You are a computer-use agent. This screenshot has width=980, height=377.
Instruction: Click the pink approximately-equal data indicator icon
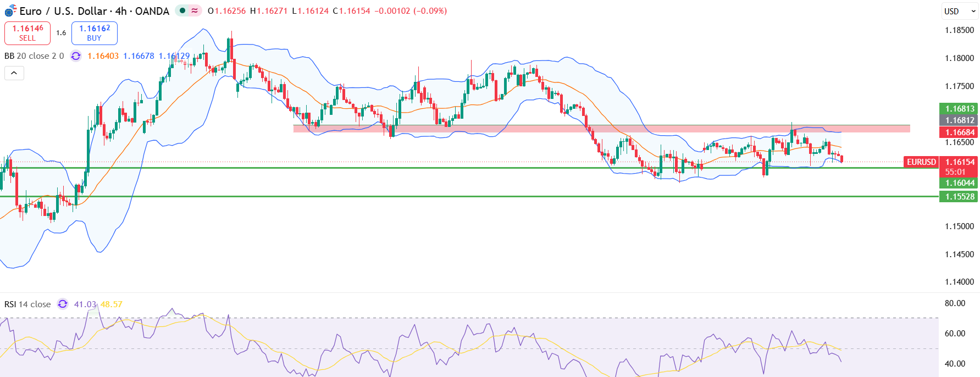(195, 10)
